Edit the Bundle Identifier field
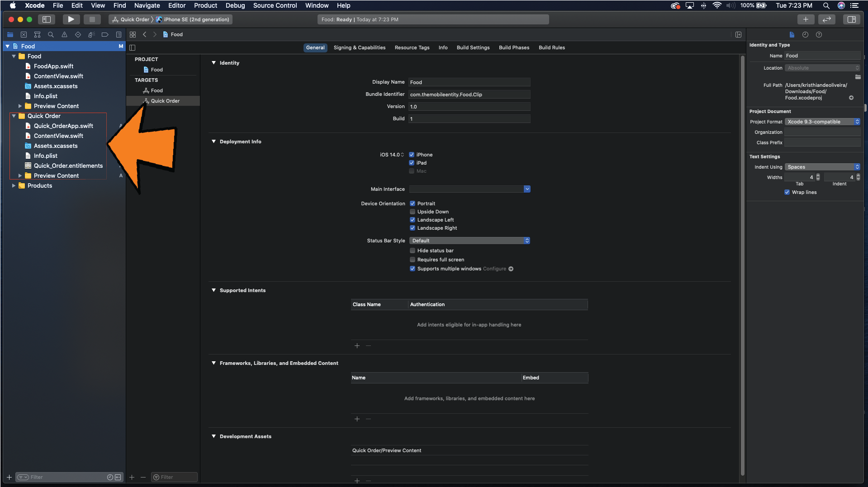 (x=469, y=95)
